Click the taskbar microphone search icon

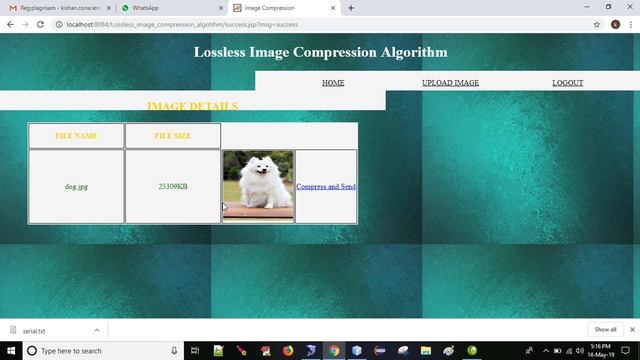(x=174, y=351)
